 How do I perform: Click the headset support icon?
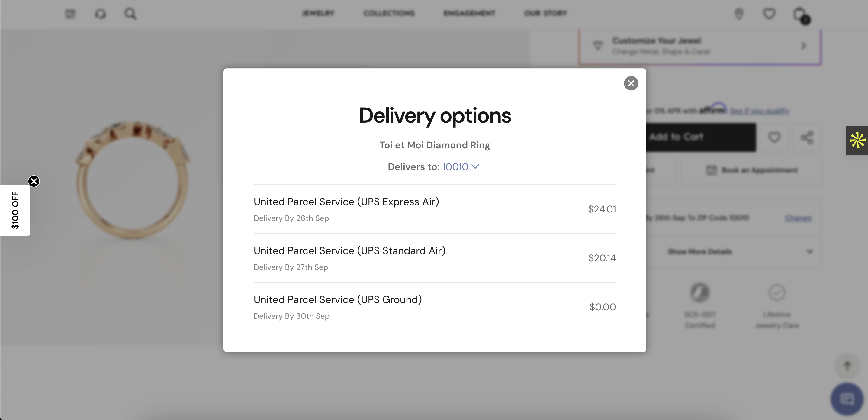pyautogui.click(x=100, y=14)
